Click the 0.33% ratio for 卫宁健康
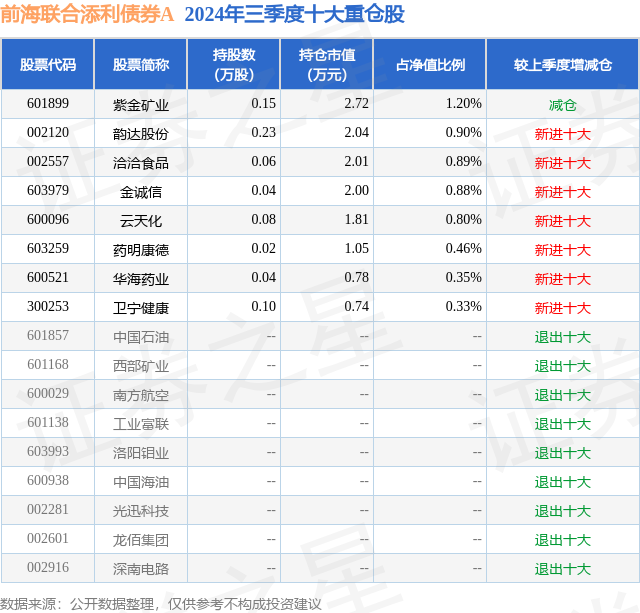 tap(463, 306)
